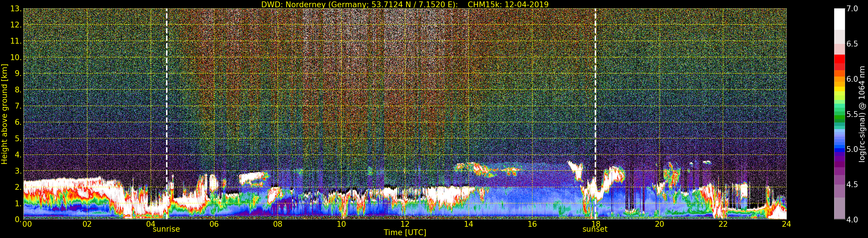Click the 'Time [UTC]' axis label

pos(405,233)
